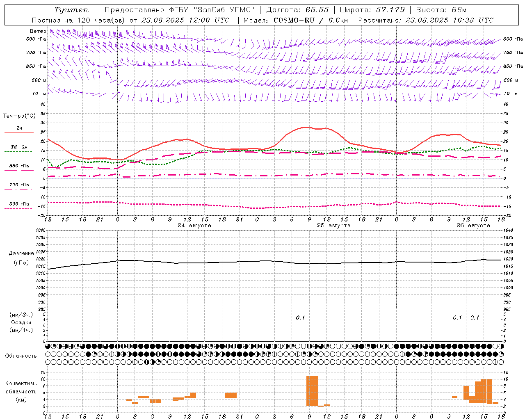Click the orange convective bar between 18 and 21 on 24 August
Viewport: 525px width, 420px height.
coord(231,395)
